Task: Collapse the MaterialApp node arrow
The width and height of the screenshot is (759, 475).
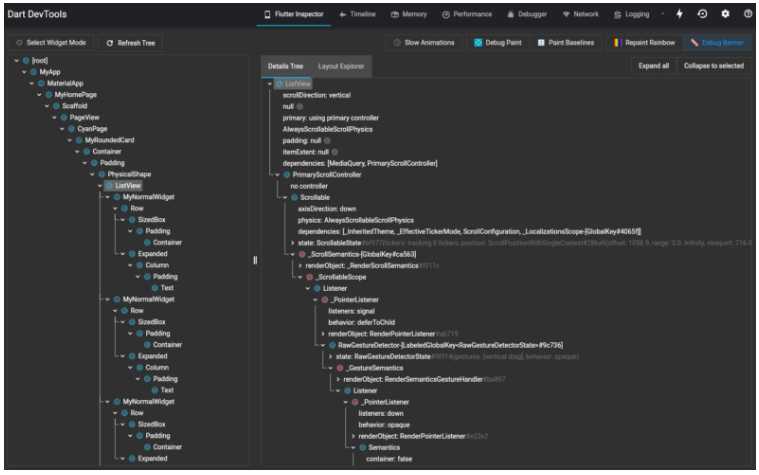Action: click(x=32, y=84)
